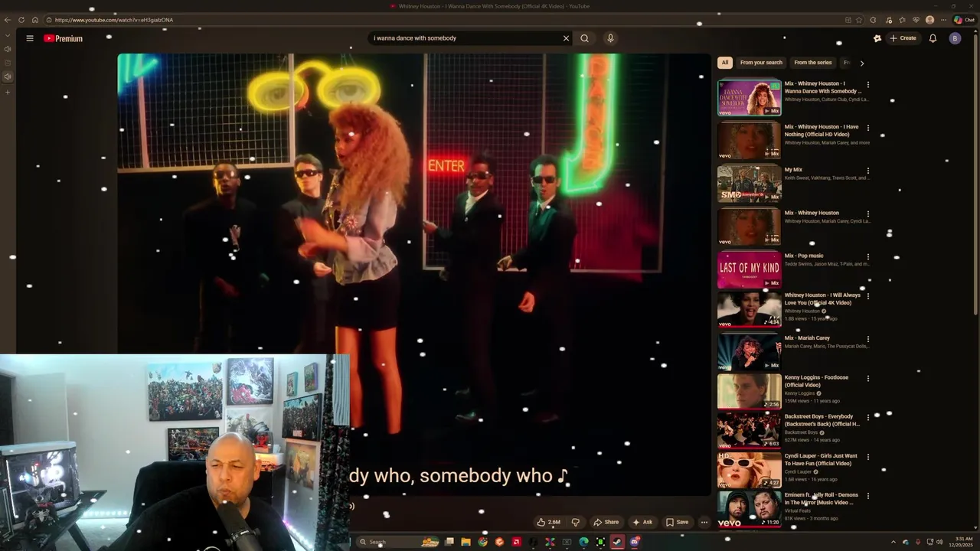Click the browser address bar URL
The width and height of the screenshot is (980, 551).
coord(114,20)
